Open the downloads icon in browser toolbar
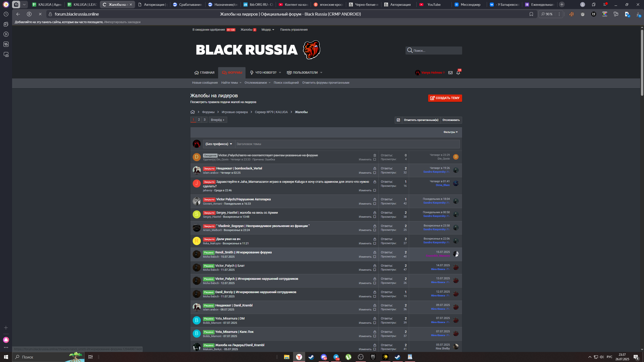 point(638,14)
